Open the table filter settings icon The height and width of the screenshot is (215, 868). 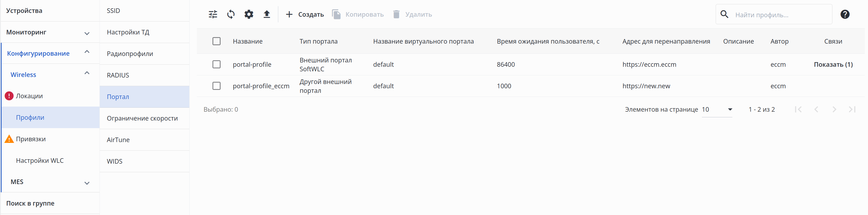[213, 15]
